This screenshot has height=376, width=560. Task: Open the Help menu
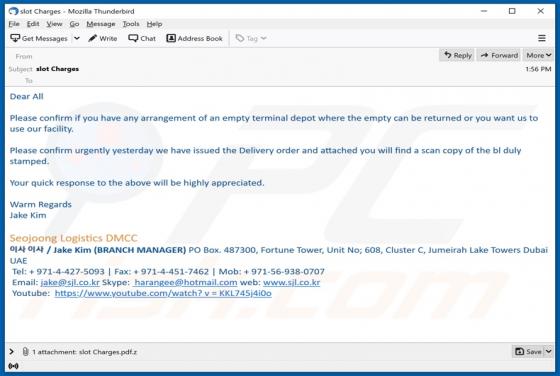154,24
